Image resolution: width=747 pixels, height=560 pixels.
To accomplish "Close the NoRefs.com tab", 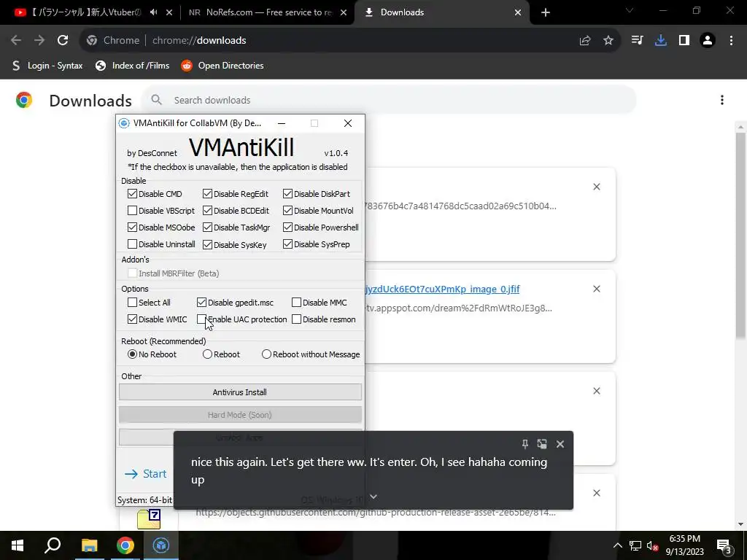I will tap(344, 12).
